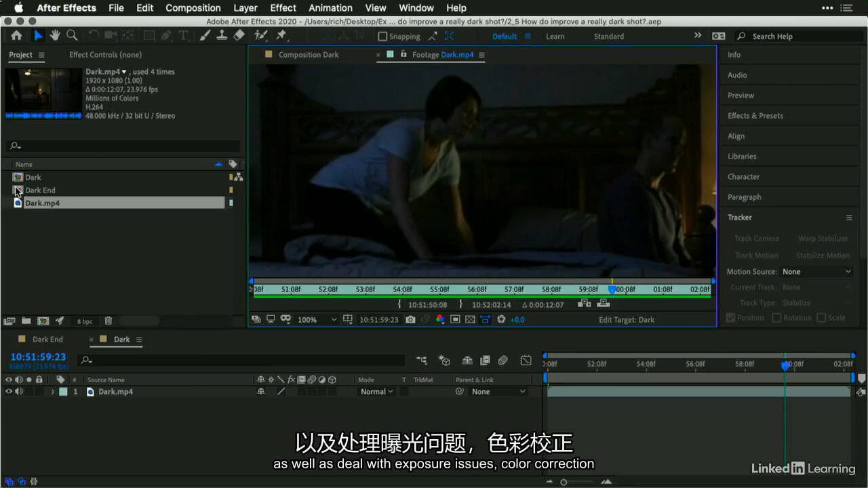The image size is (868, 488).
Task: Toggle the lock icon on footage tab
Action: point(403,54)
